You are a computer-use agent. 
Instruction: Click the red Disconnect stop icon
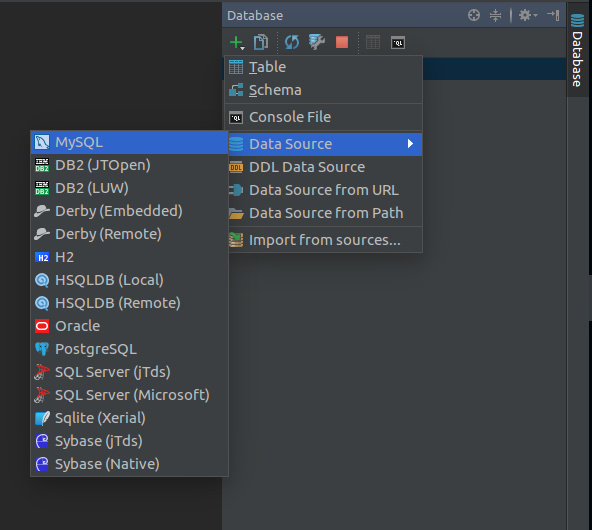(342, 42)
